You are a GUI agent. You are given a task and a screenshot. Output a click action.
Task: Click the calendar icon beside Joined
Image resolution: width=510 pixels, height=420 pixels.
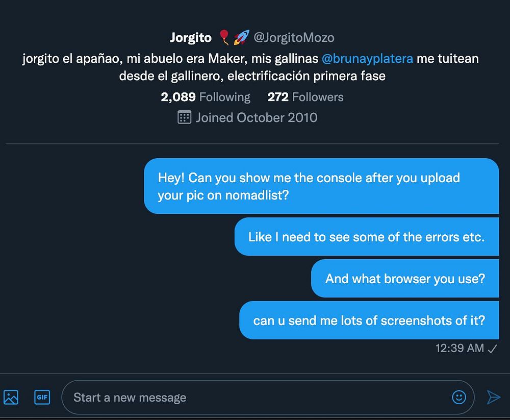click(184, 117)
